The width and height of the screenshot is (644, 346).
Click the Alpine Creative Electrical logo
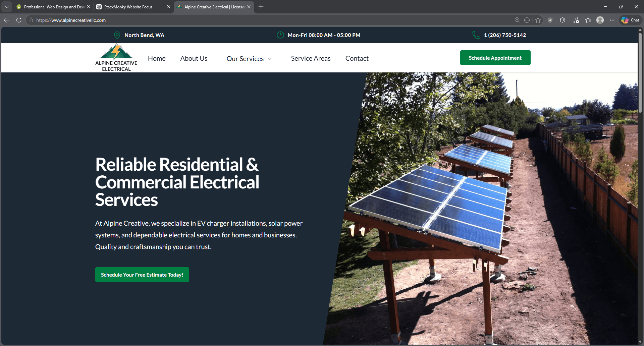tap(116, 57)
